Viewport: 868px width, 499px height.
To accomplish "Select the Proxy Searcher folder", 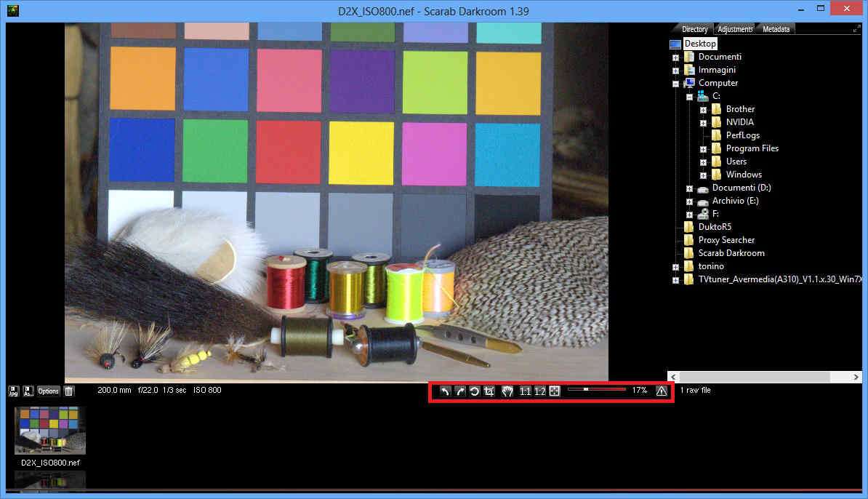I will pyautogui.click(x=726, y=240).
